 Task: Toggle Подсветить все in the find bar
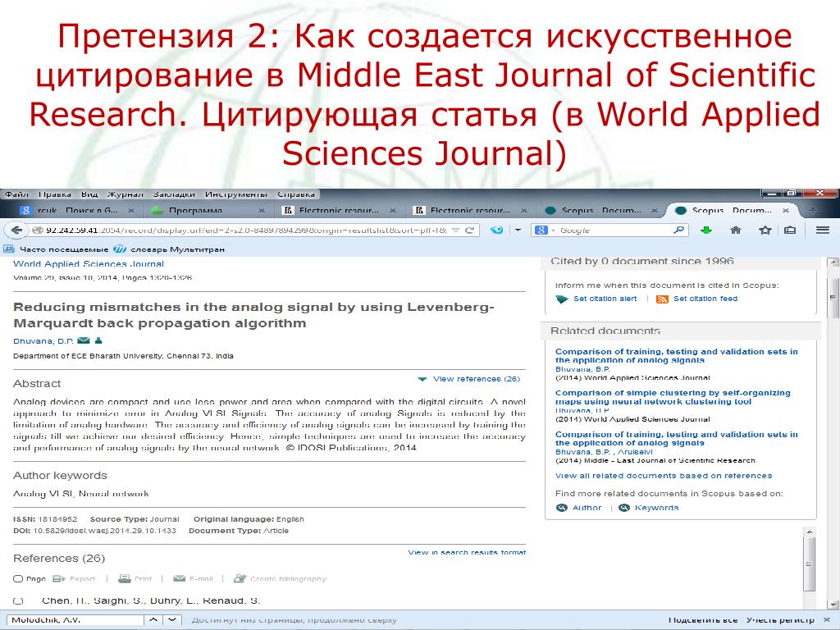703,620
